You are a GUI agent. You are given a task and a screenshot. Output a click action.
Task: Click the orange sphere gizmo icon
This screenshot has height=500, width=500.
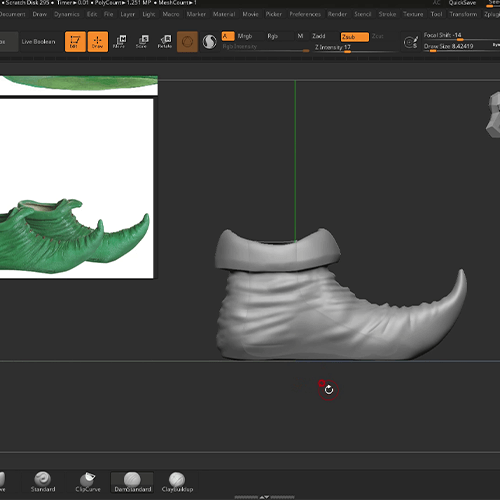click(187, 42)
